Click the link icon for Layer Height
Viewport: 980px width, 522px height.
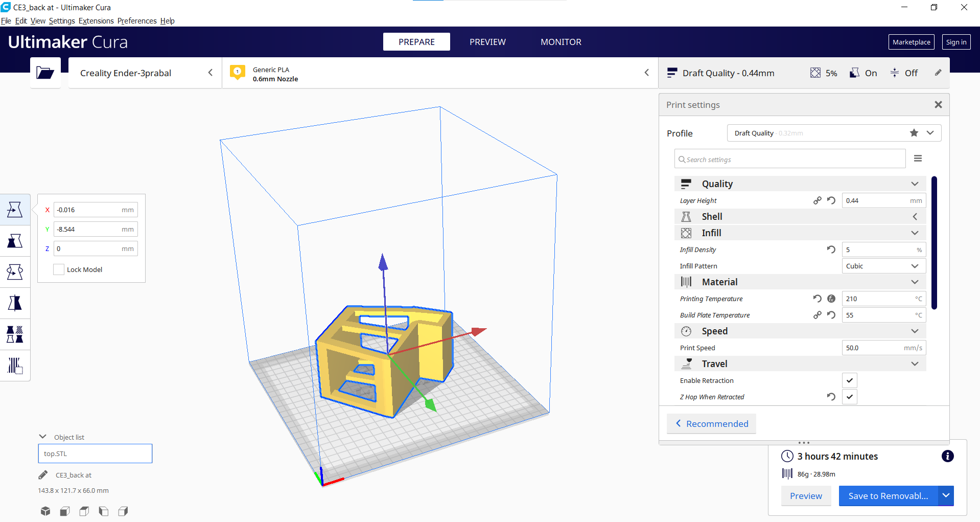pos(818,200)
